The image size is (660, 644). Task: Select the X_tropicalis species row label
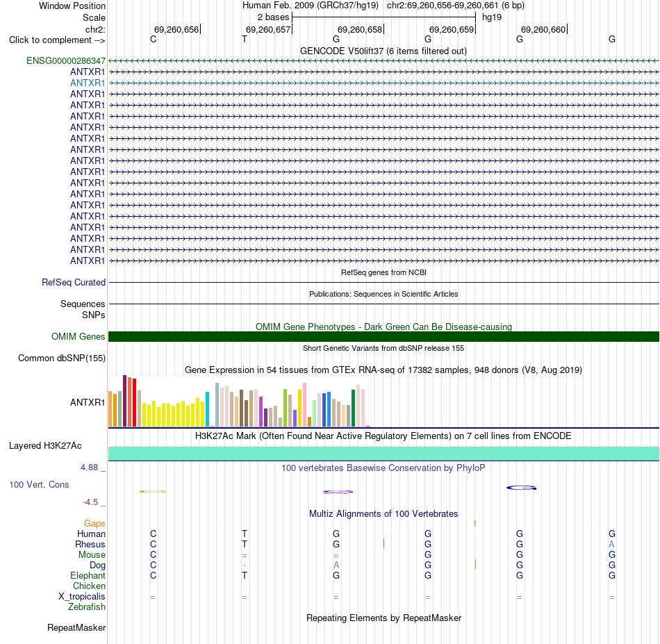[x=82, y=597]
